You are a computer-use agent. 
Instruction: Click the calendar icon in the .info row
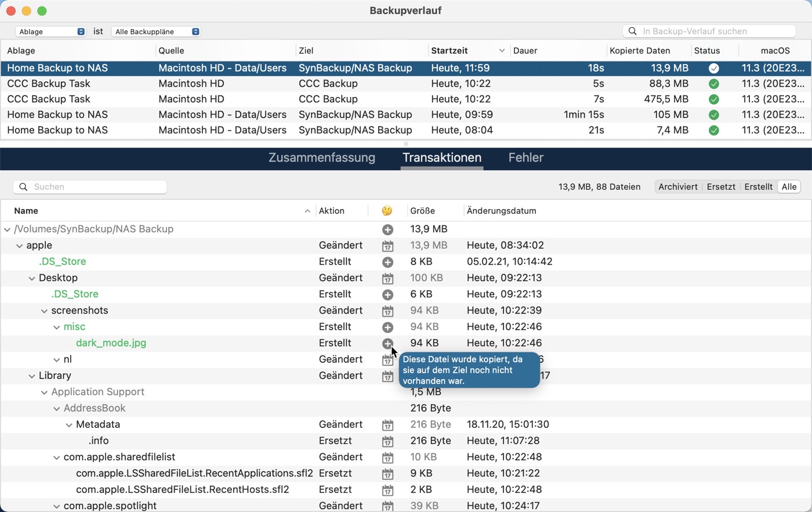tap(387, 441)
